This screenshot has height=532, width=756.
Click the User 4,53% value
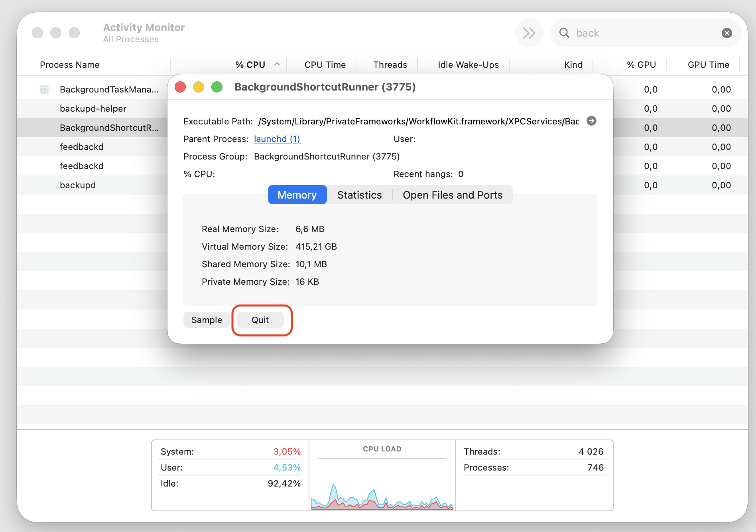click(x=287, y=467)
